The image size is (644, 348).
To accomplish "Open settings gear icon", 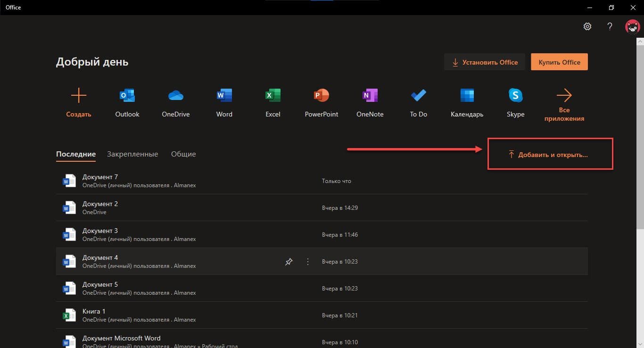I will point(587,26).
